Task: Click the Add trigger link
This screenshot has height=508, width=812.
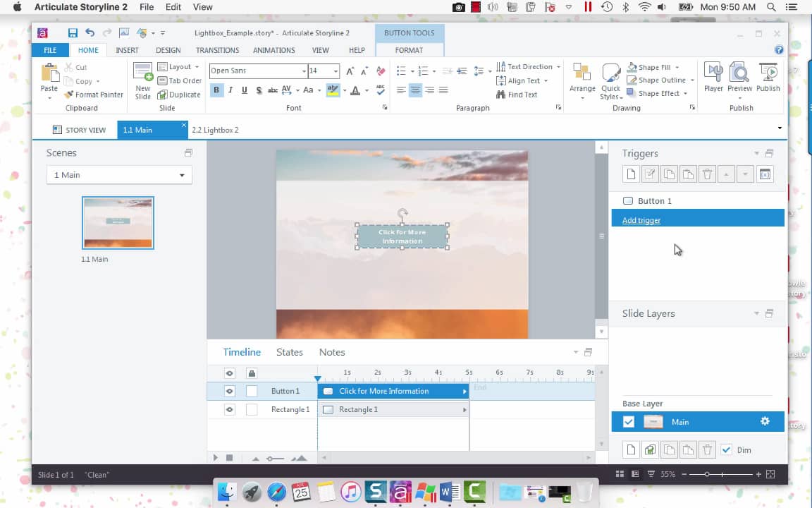Action: coord(641,220)
